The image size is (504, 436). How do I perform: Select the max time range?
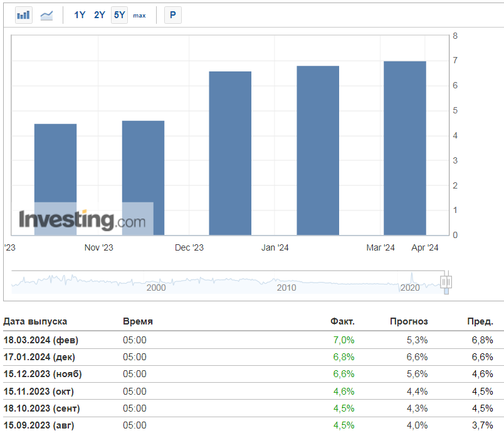(139, 16)
